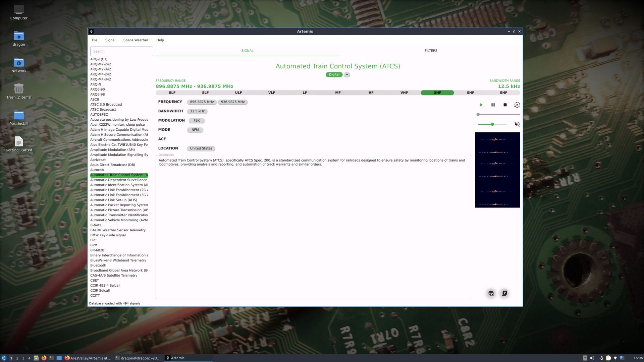Click the United States location chip
Viewport: 644px width, 362px height.
tap(201, 148)
